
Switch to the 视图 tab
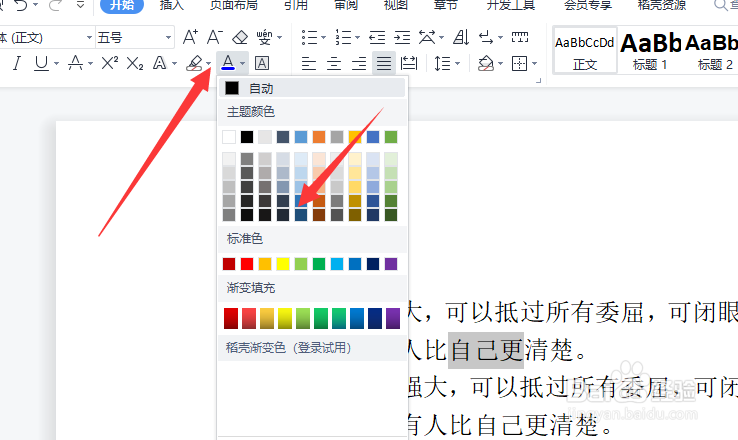coord(396,5)
